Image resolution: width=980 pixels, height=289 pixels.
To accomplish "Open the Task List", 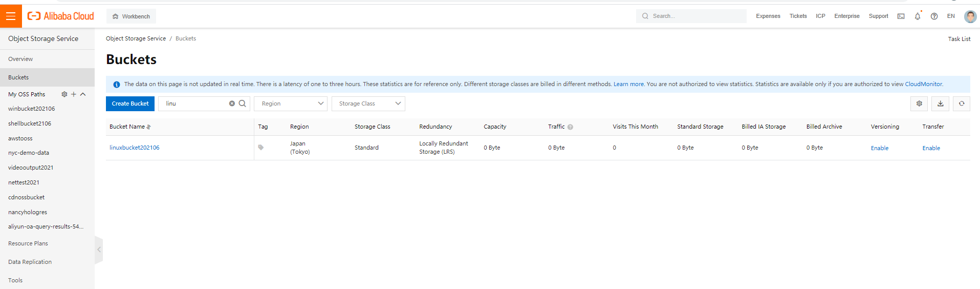I will click(x=959, y=39).
